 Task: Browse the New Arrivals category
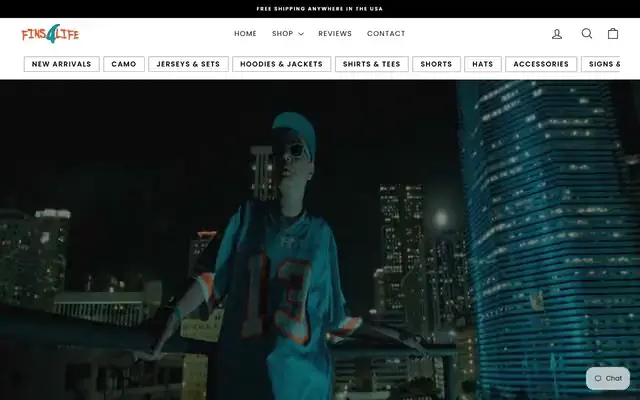tap(62, 64)
